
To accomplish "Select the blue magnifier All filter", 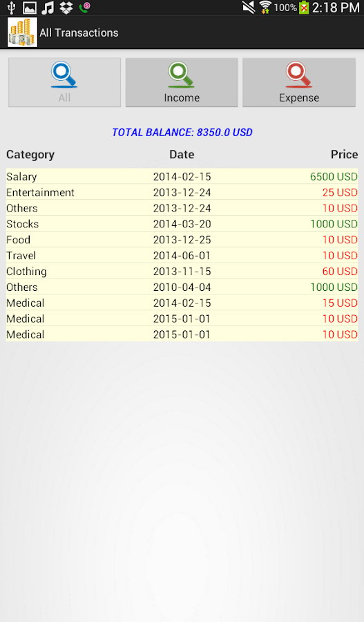I will click(x=65, y=82).
